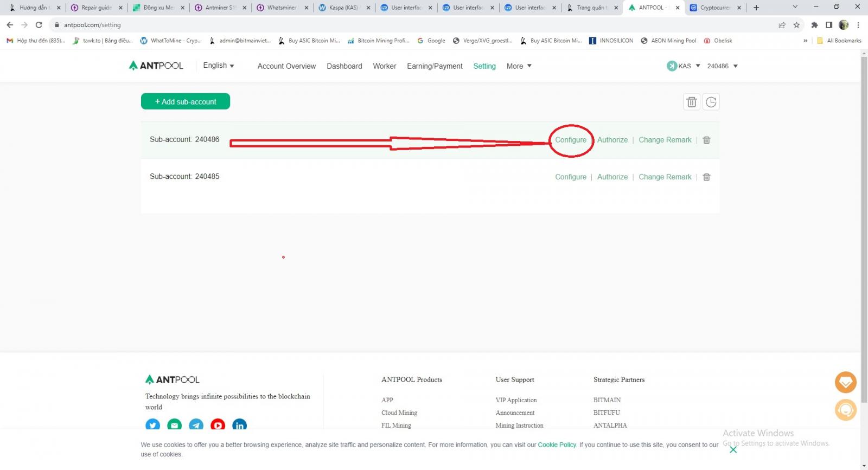The height and width of the screenshot is (470, 868).
Task: Open the KAS coin selector dropdown
Action: tap(684, 66)
